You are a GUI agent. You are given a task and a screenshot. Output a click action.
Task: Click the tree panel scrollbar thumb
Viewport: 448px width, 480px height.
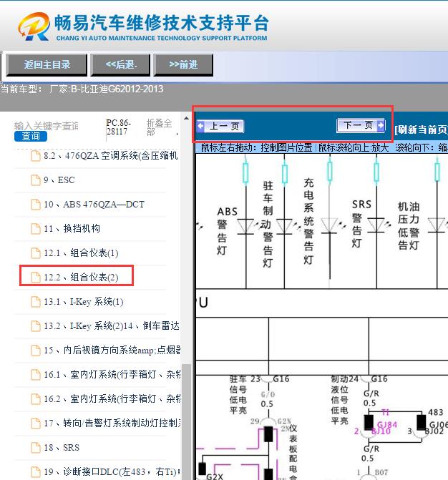click(186, 422)
